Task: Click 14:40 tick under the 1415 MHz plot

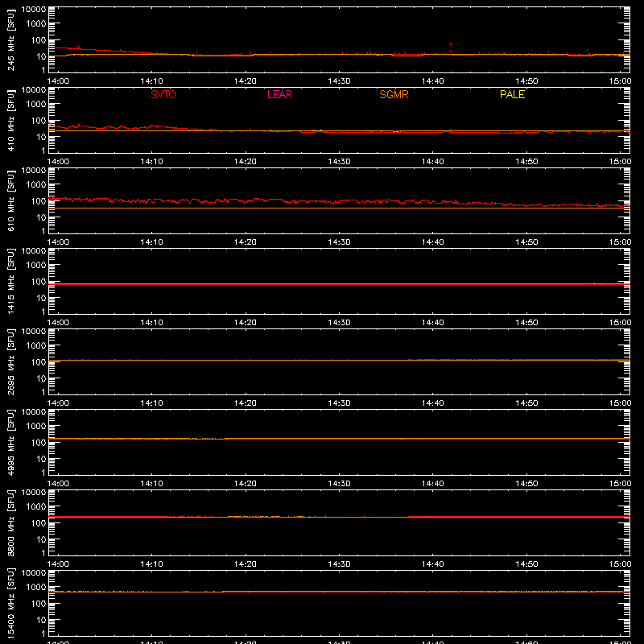Action: (x=432, y=323)
